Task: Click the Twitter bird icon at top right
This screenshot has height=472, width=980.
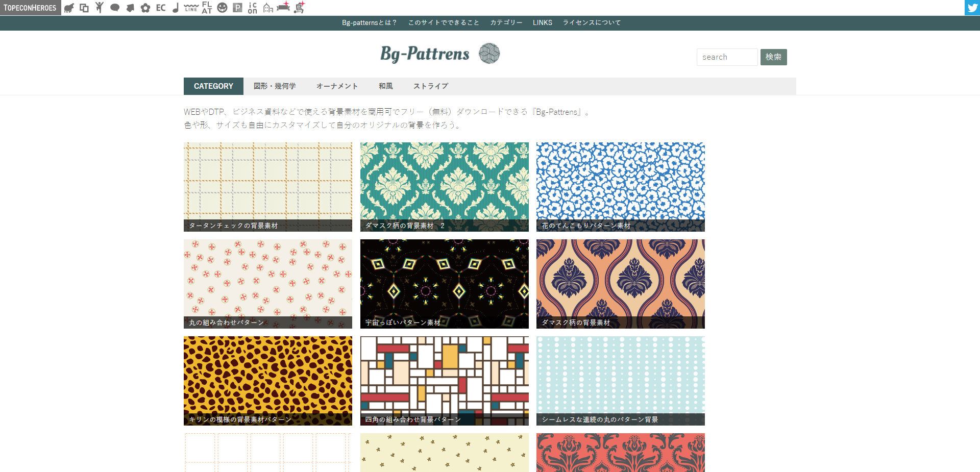Action: [x=972, y=8]
